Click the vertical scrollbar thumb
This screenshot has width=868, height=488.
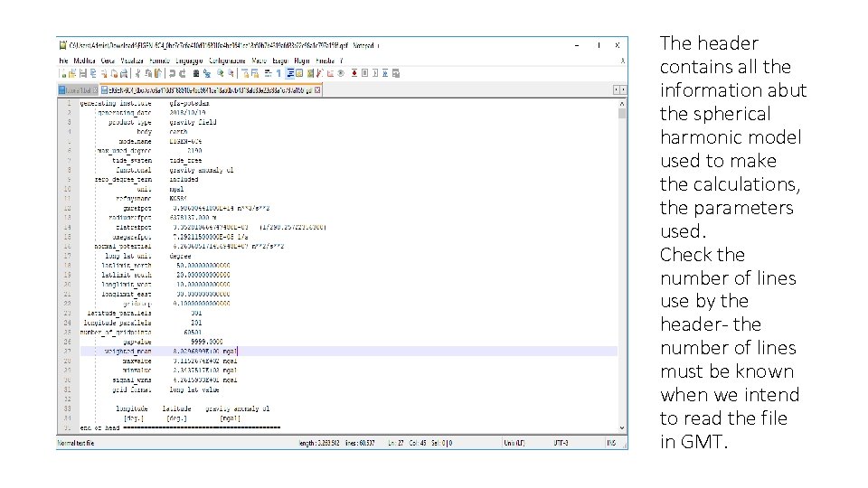622,114
